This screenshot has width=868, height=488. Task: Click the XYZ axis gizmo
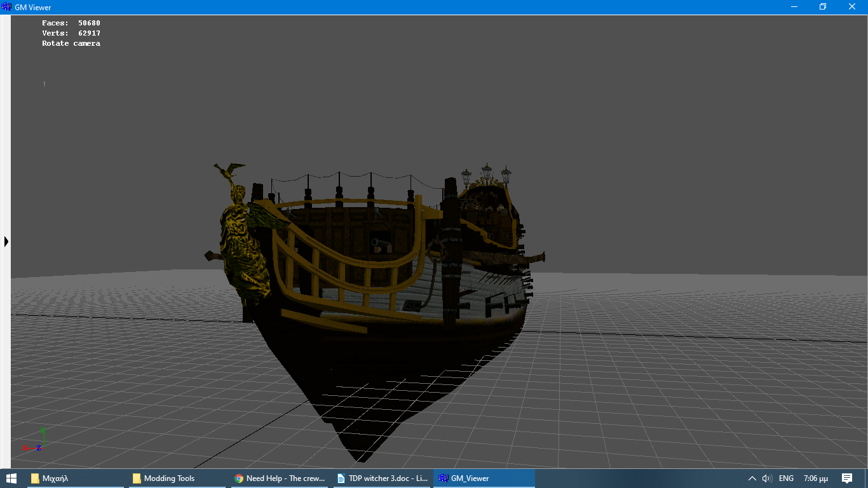(33, 441)
